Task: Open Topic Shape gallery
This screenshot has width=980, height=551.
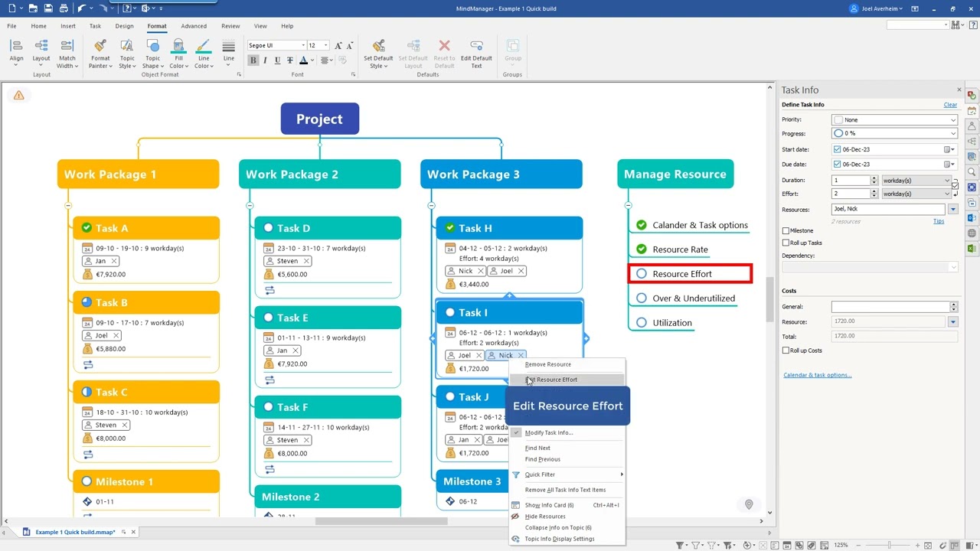Action: [153, 54]
